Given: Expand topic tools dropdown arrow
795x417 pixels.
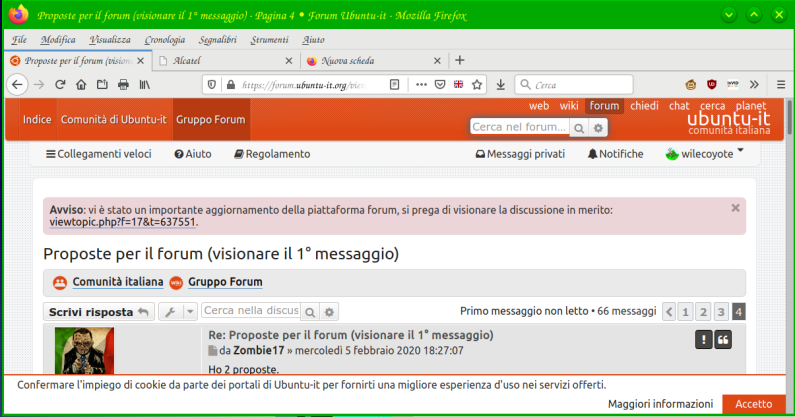Looking at the screenshot, I should click(190, 312).
